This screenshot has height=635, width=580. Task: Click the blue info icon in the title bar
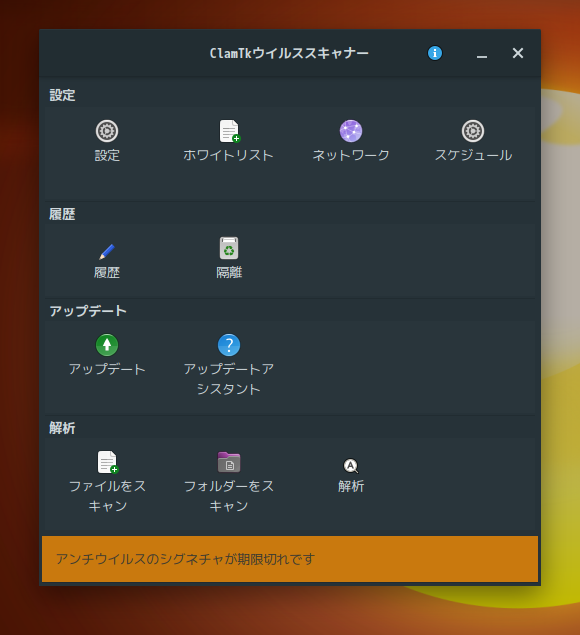click(435, 53)
